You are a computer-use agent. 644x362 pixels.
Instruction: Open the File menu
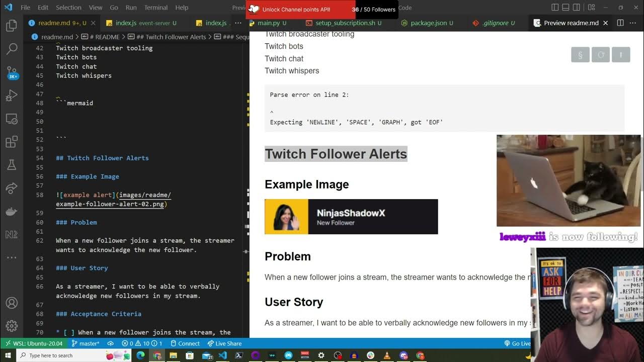pyautogui.click(x=26, y=8)
